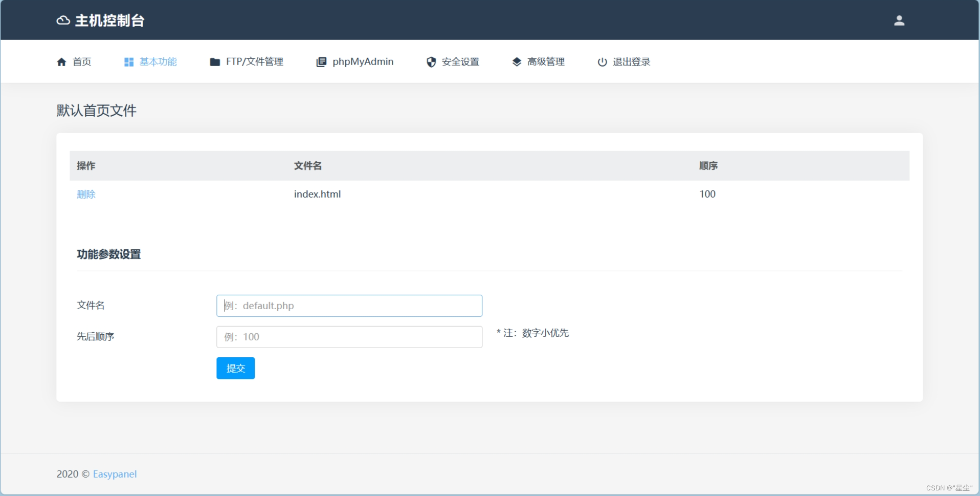Click the home icon beside 首页

point(61,62)
